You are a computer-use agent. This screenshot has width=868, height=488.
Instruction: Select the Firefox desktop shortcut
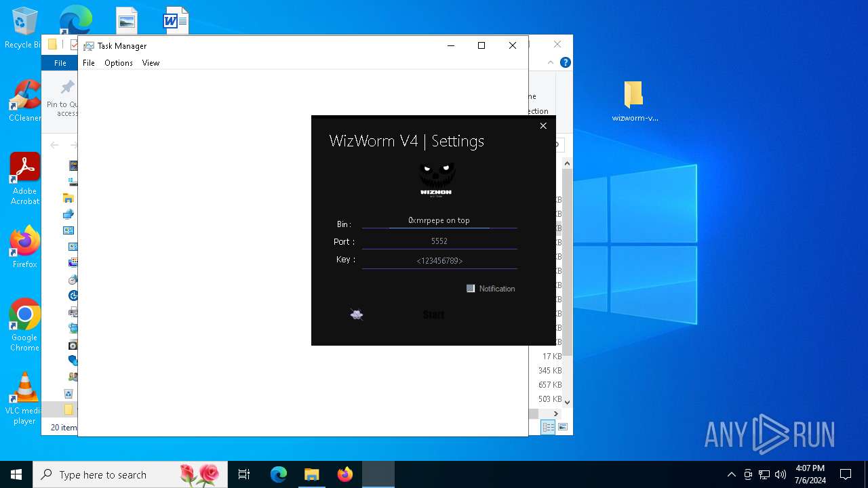(x=24, y=247)
